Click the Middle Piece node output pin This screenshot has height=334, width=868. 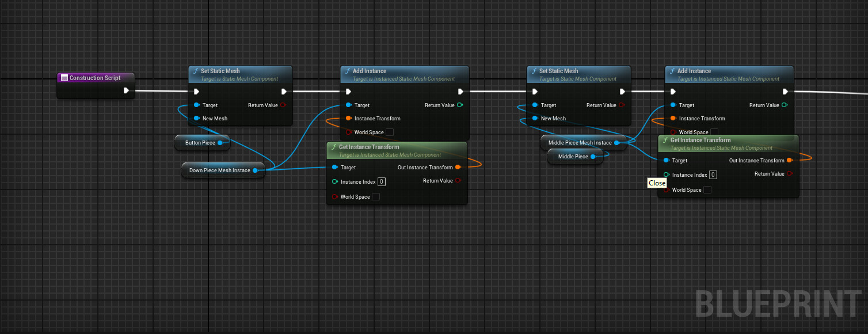click(594, 156)
